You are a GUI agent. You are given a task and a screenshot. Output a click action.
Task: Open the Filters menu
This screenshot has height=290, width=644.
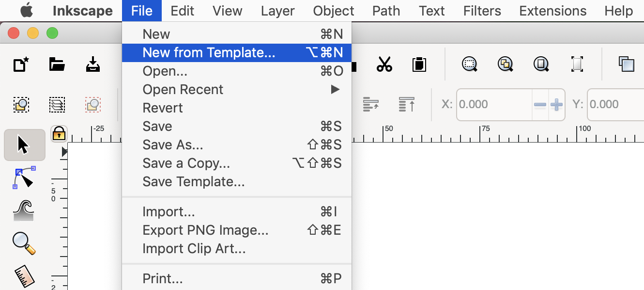[x=482, y=11]
